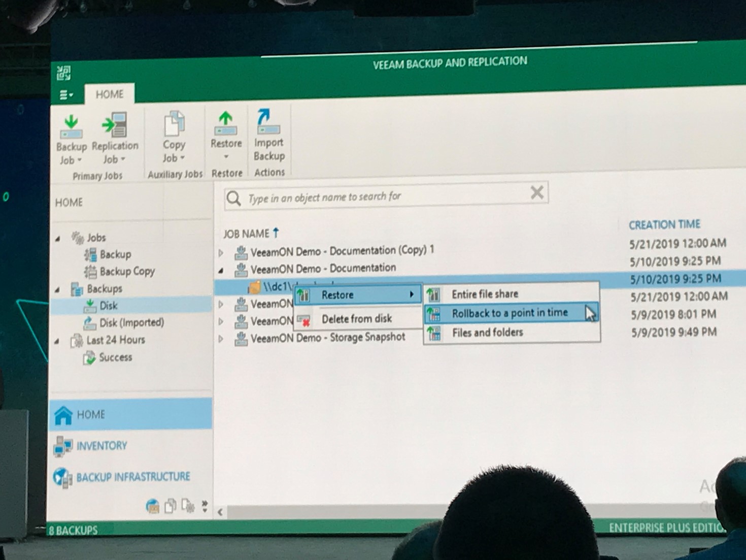This screenshot has height=560, width=746.
Task: Open the main application menu button
Action: point(66,95)
